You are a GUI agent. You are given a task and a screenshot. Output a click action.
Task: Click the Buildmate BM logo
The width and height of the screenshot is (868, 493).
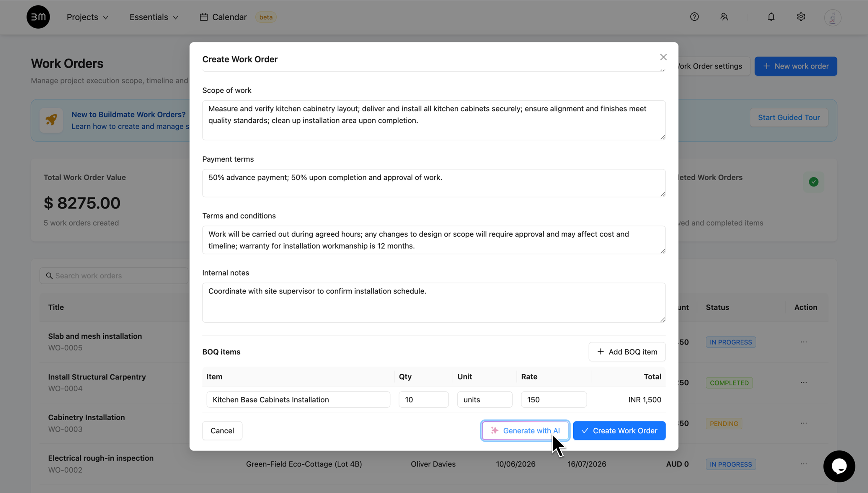38,17
